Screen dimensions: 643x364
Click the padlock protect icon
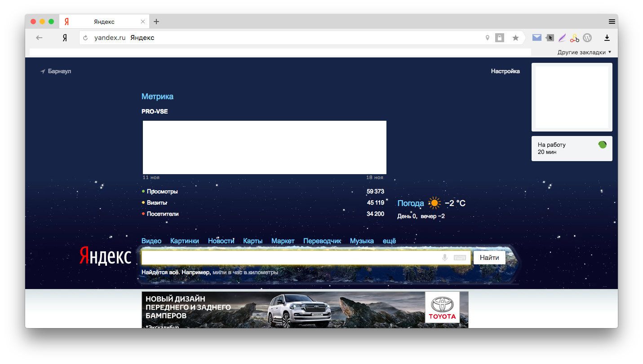click(x=500, y=38)
